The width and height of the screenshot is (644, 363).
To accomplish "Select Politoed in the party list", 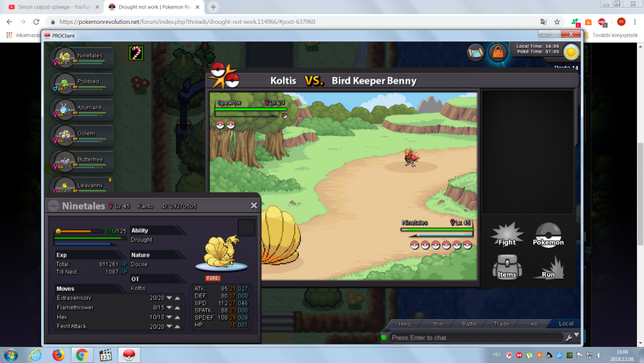I will coord(84,84).
